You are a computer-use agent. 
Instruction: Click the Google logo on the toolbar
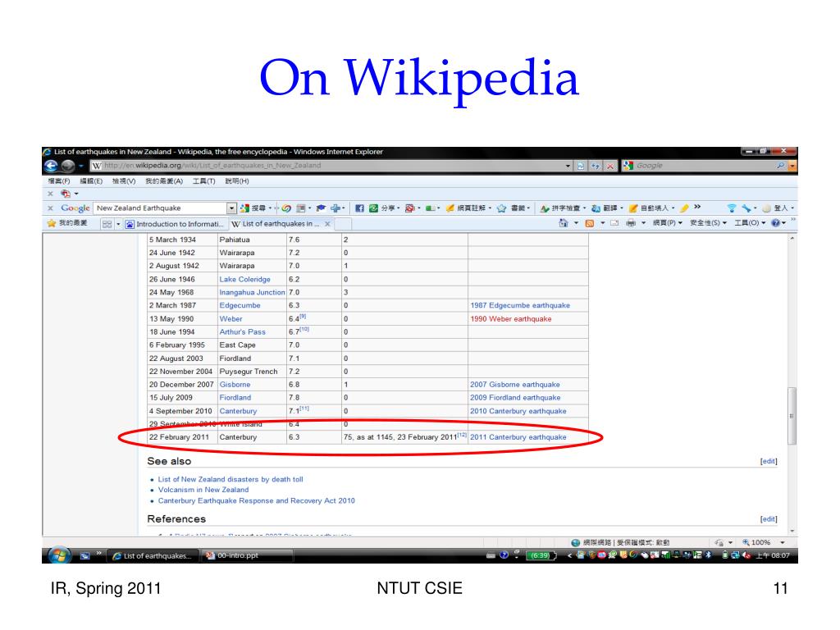[75, 208]
